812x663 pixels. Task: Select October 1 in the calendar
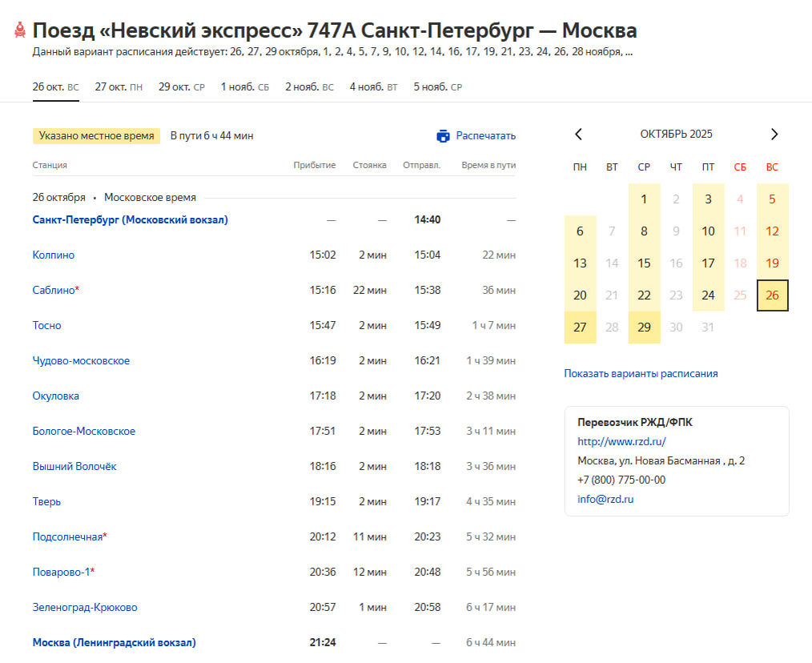tap(644, 199)
